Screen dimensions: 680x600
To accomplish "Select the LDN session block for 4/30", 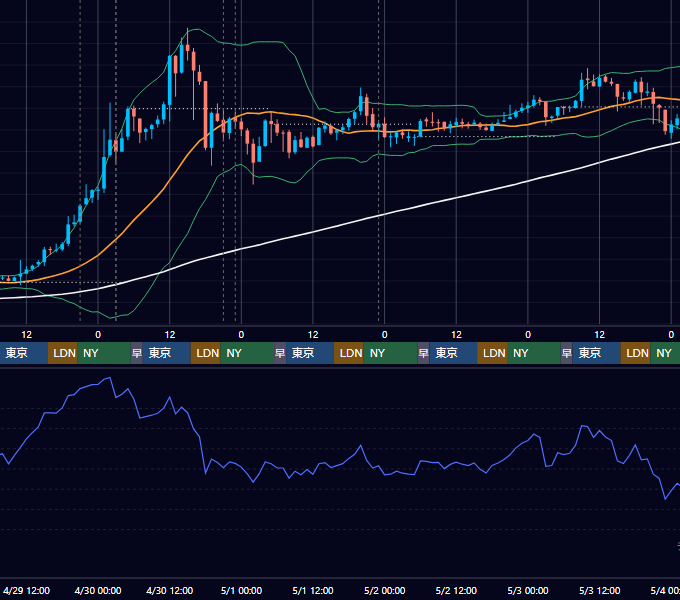I will (x=206, y=353).
